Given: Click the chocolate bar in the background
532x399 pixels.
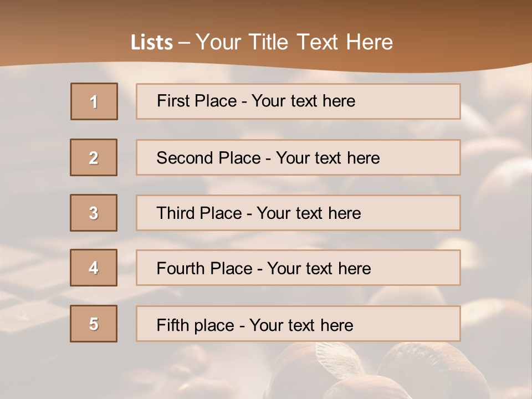Looking at the screenshot, I should (x=33, y=310).
